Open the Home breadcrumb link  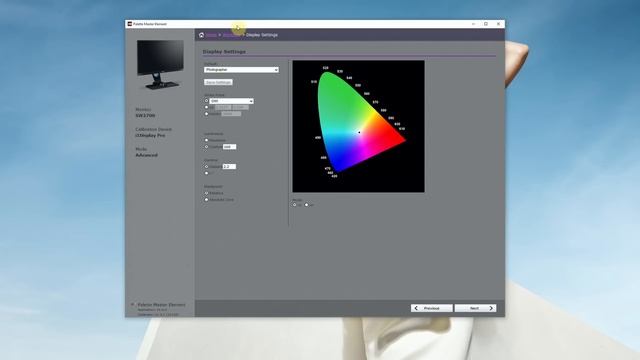[x=211, y=35]
